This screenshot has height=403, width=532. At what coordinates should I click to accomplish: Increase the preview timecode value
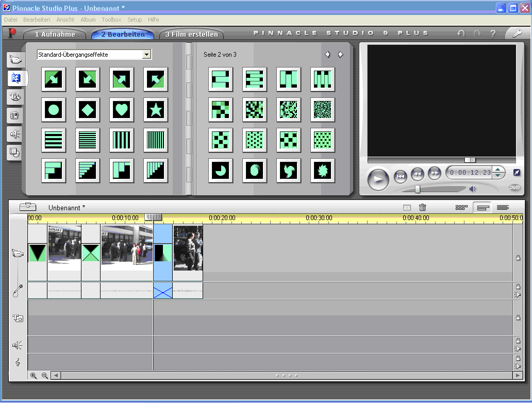498,170
